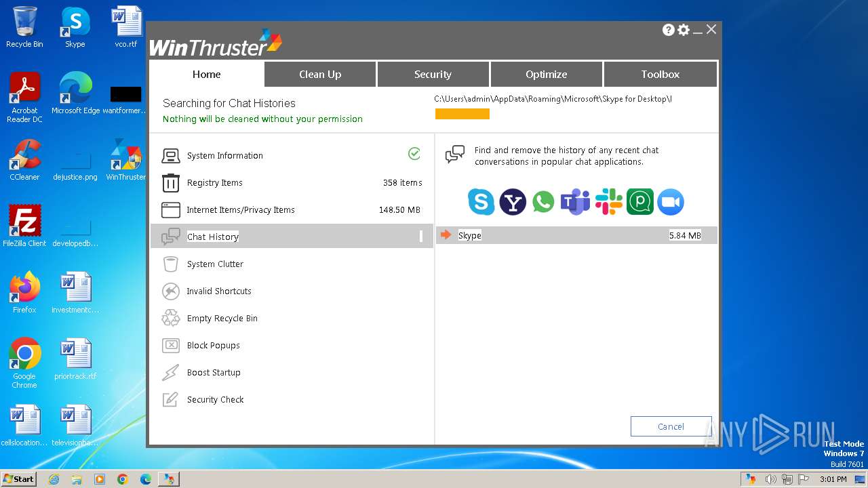Select the Chat History row

pyautogui.click(x=292, y=237)
